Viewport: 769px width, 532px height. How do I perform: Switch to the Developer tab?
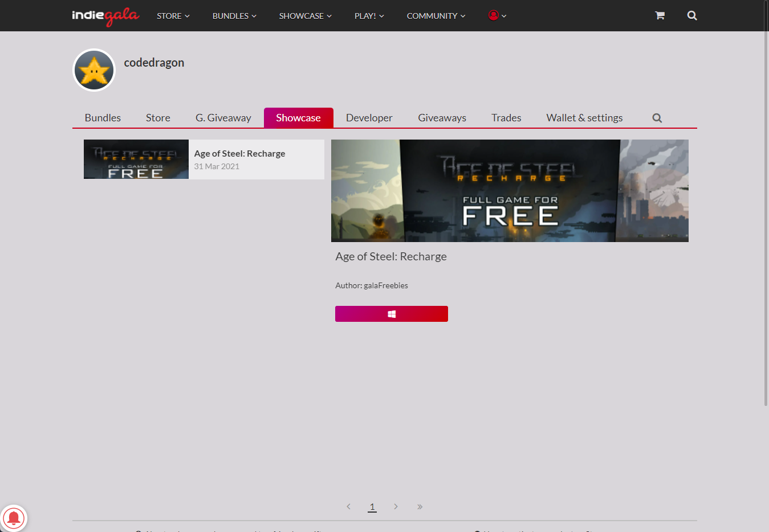pos(369,118)
